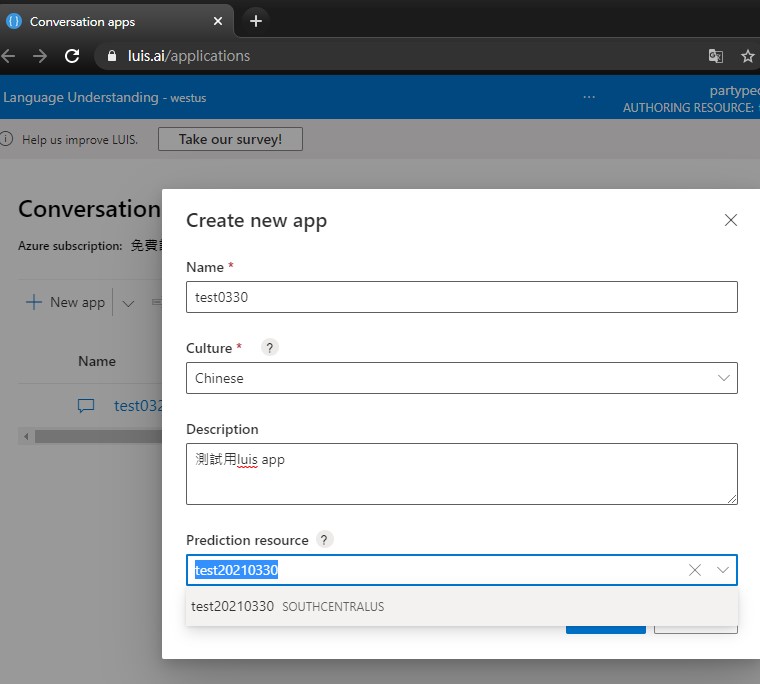Close the Create new app dialog
The height and width of the screenshot is (684, 760).
tap(730, 220)
